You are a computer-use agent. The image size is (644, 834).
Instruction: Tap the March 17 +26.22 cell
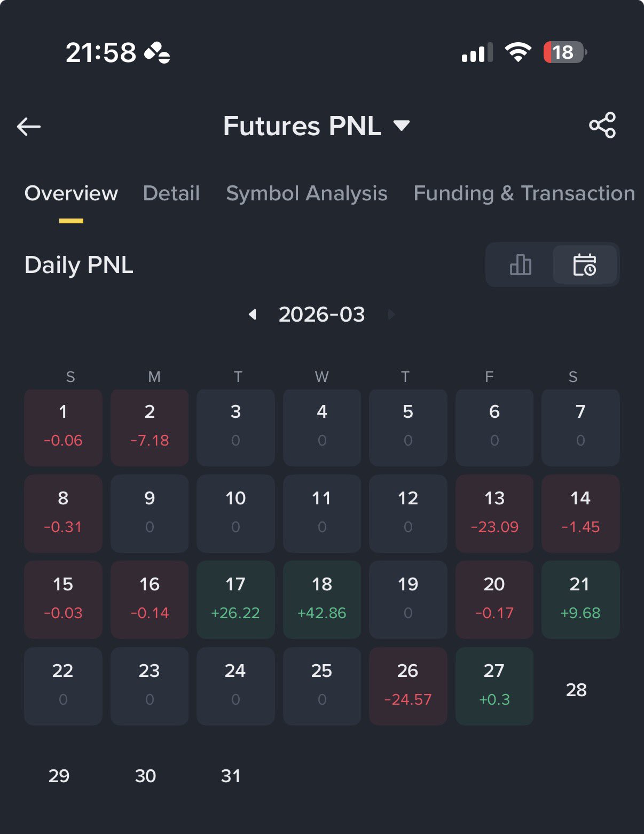click(235, 599)
